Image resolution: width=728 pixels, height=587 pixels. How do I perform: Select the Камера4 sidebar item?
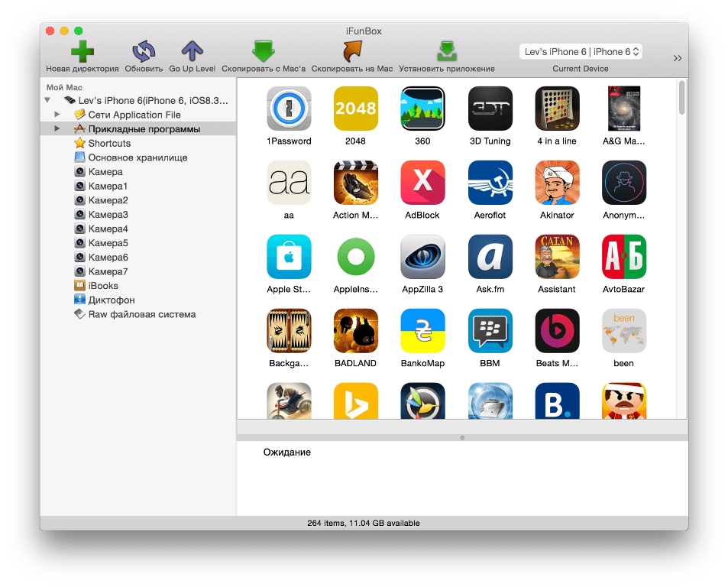pyautogui.click(x=101, y=229)
